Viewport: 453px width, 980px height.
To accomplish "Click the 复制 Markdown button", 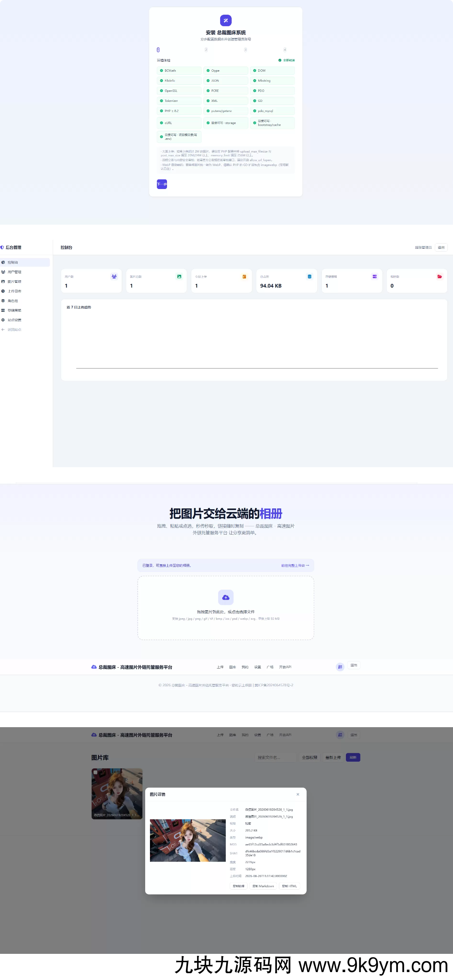I will [263, 886].
